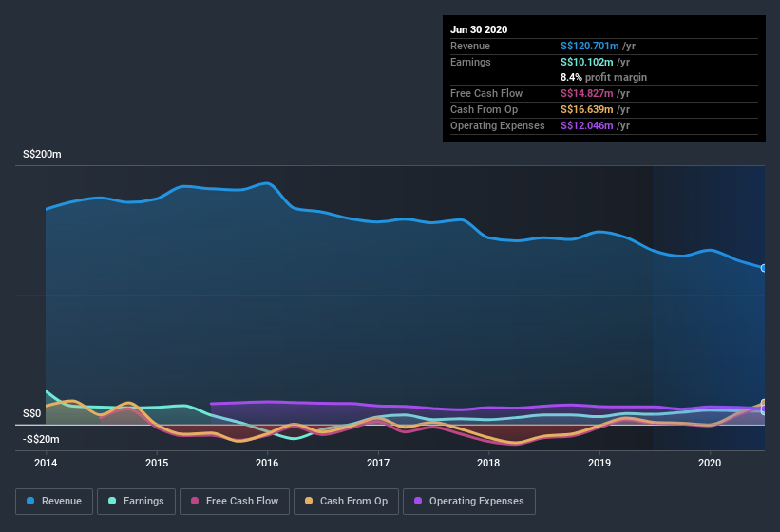Click the S$200m y-axis label
Image resolution: width=780 pixels, height=532 pixels.
43,154
